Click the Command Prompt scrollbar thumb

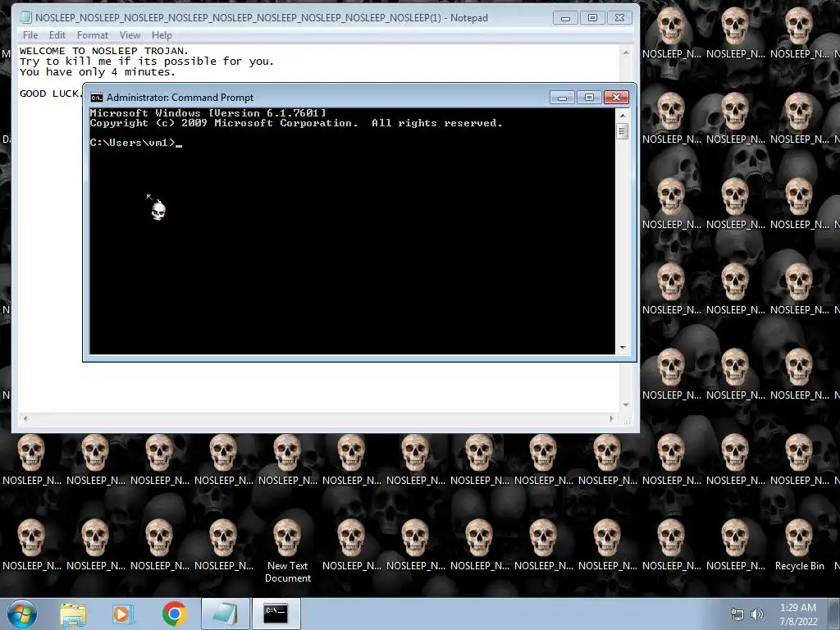pos(622,131)
